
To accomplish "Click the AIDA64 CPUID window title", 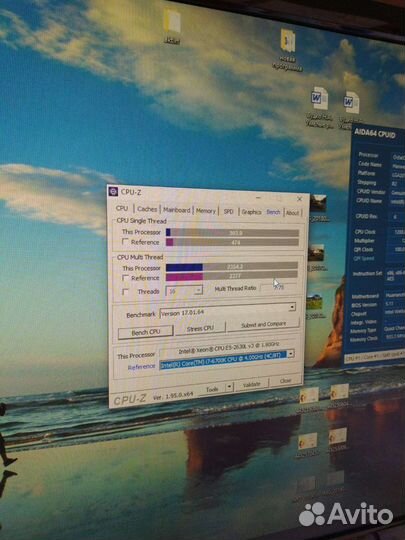I will tap(375, 134).
